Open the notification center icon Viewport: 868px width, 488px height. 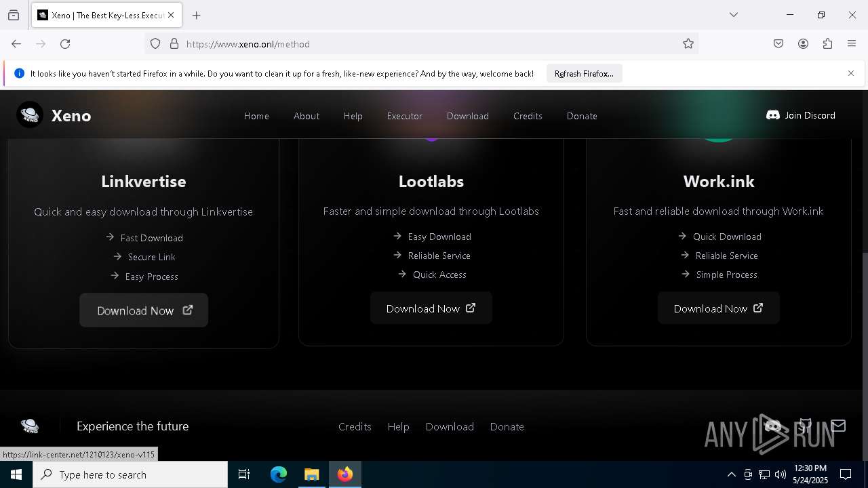[846, 474]
